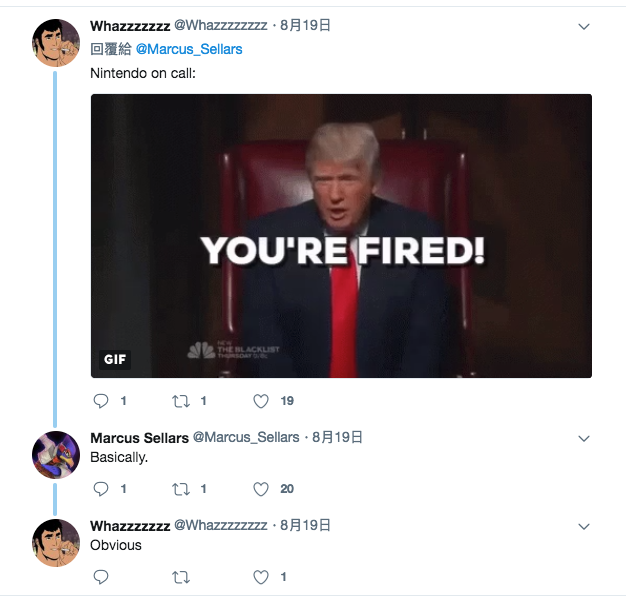
Task: Reply to the "Obvious" tweet
Action: [101, 577]
